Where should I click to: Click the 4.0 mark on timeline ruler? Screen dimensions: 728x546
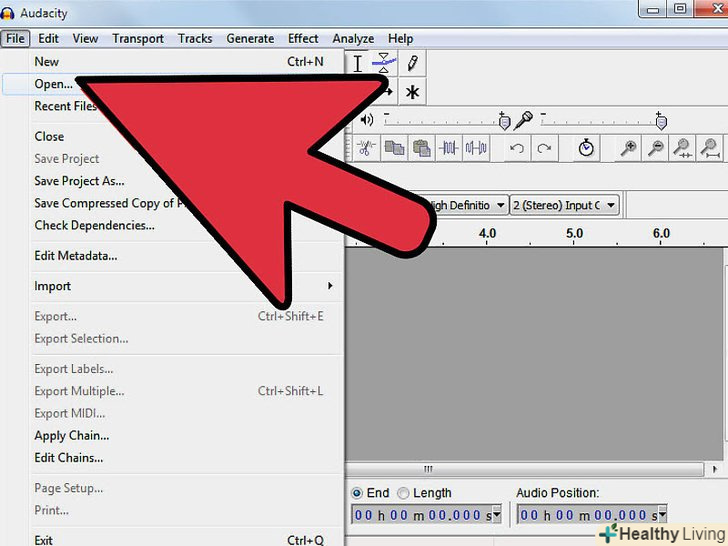pos(487,233)
